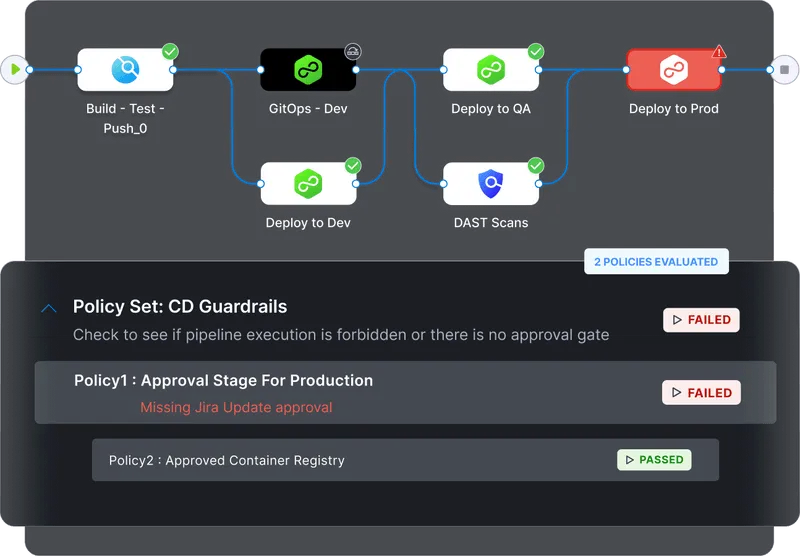Screen dimensions: 800x556
Task: Select the Policy1 Approval Stage For Production row
Action: pos(406,392)
